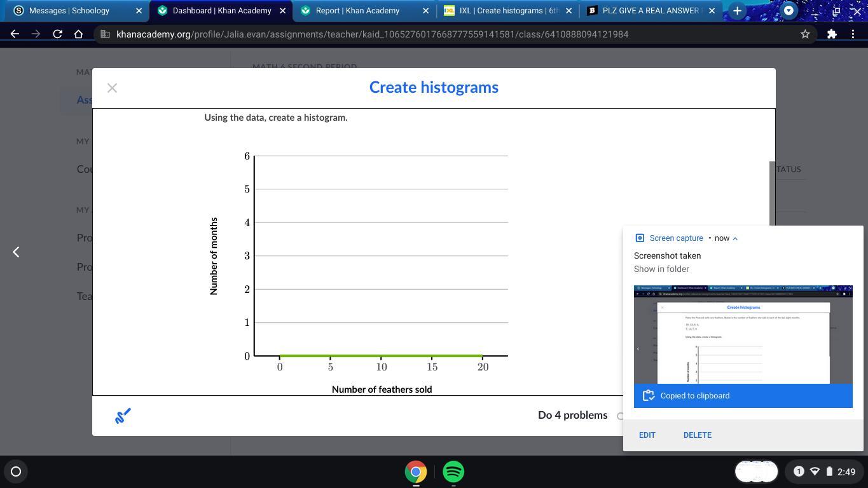Select the histogram bar for 0 to 5
The width and height of the screenshot is (868, 488).
coord(305,355)
